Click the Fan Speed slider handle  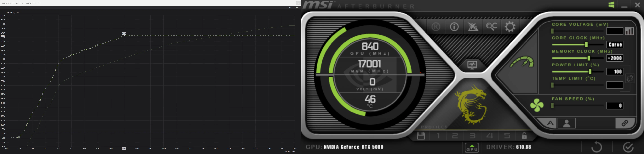pos(553,105)
